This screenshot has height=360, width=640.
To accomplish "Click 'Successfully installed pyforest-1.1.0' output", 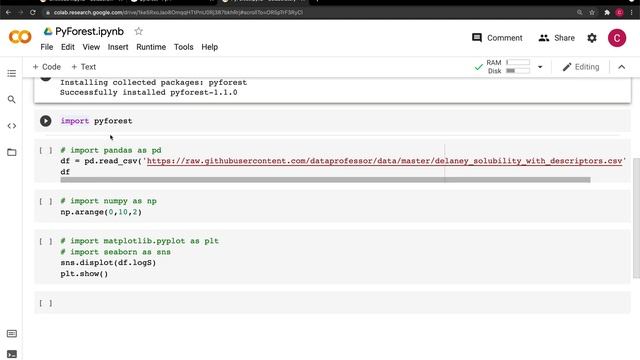I will coord(149,93).
